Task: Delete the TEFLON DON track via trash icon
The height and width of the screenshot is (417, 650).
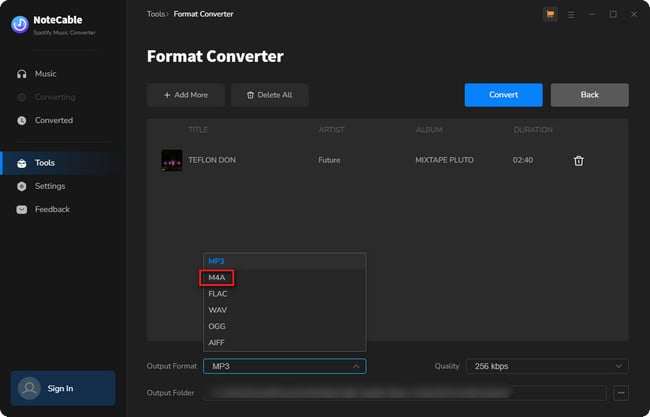Action: tap(579, 161)
